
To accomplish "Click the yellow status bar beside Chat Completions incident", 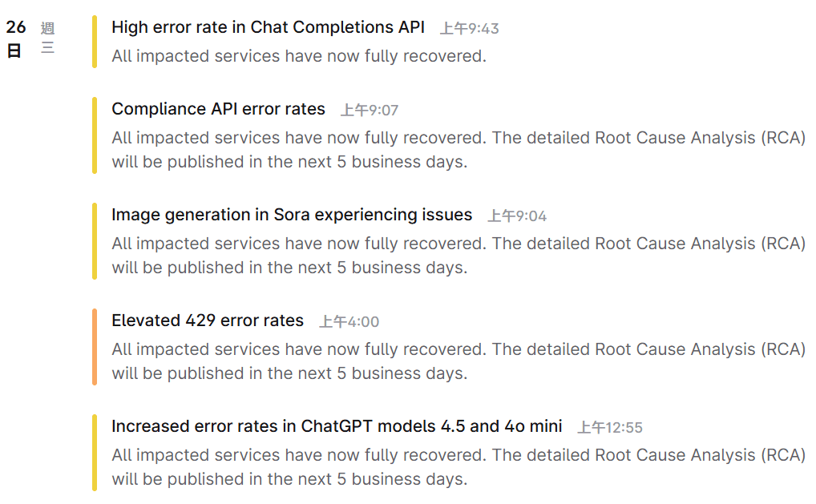I will tap(95, 42).
